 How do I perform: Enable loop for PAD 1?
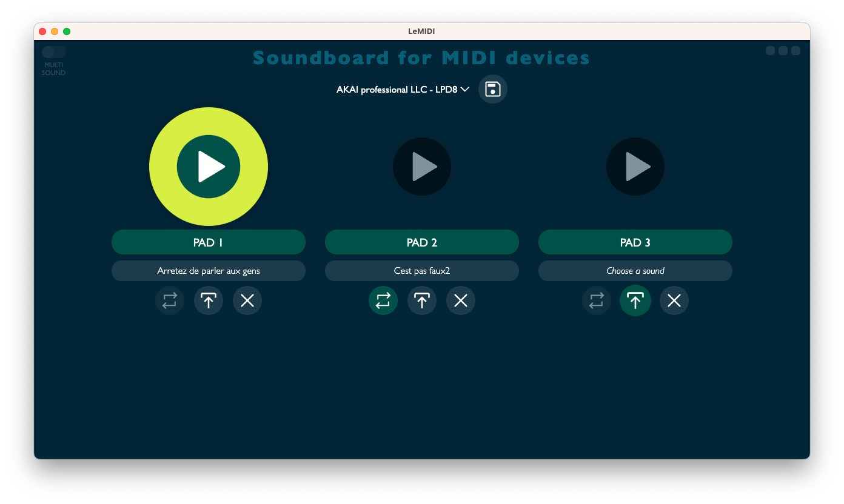tap(170, 300)
